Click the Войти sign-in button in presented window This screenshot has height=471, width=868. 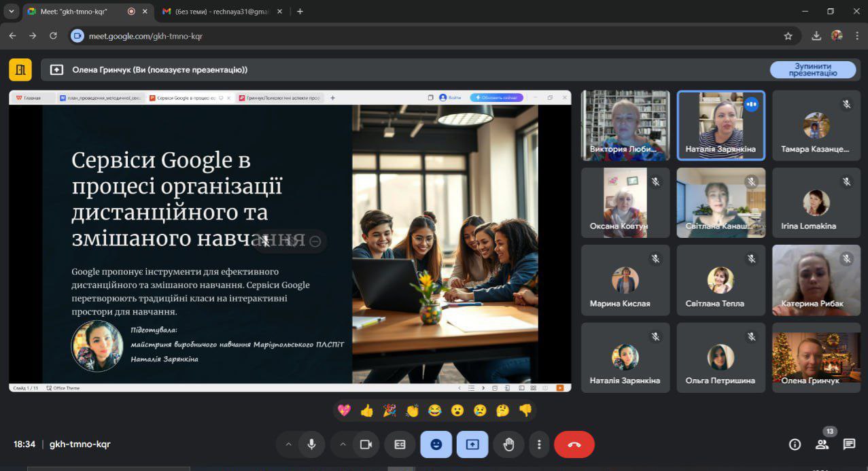click(450, 98)
